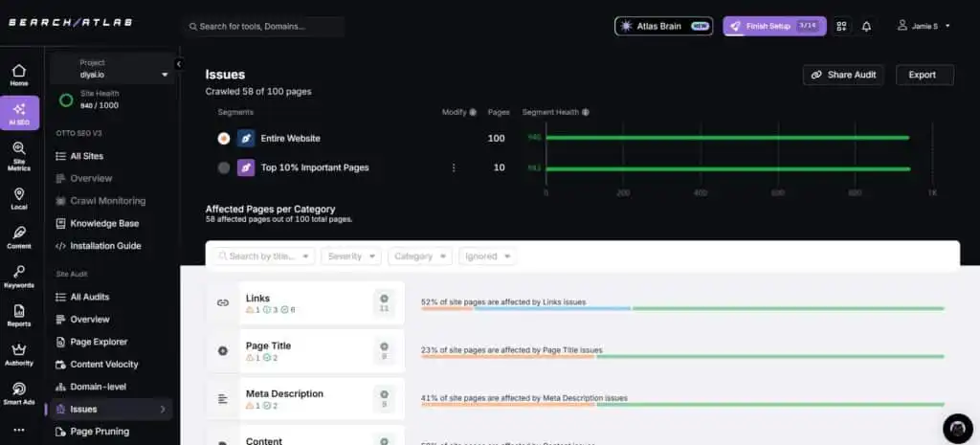Open the Page Title issue count badge
980x445 pixels.
click(384, 351)
